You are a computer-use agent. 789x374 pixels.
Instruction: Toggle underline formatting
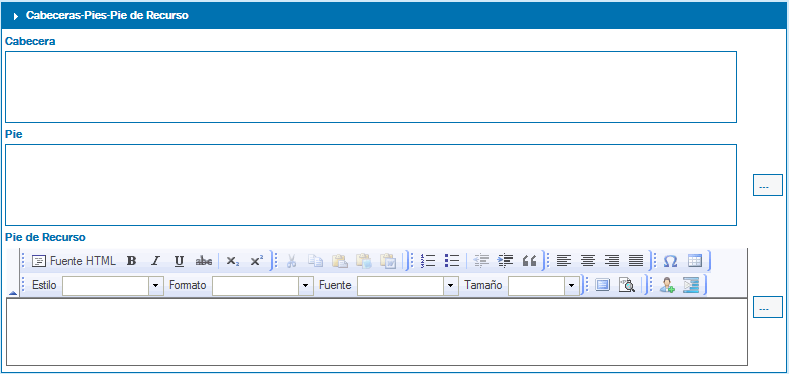coord(180,261)
